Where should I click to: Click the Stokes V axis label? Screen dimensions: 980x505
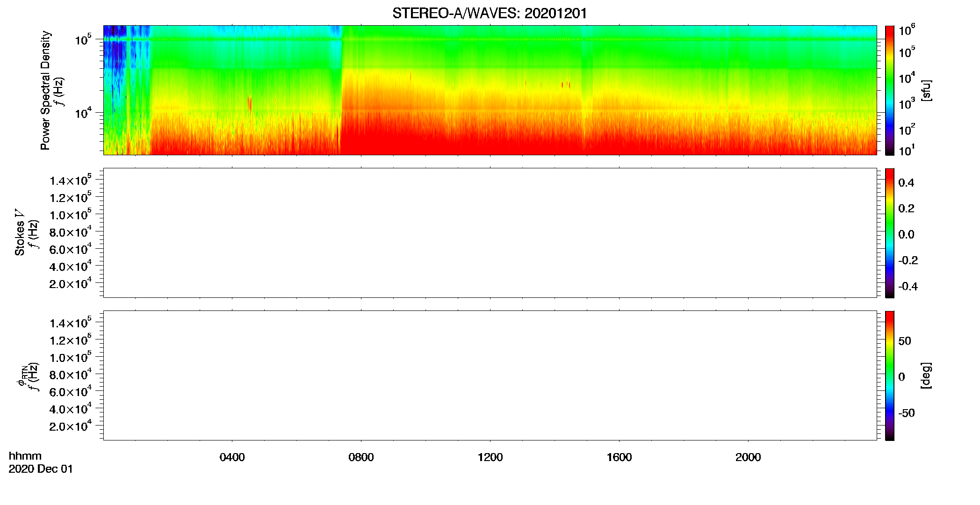pyautogui.click(x=20, y=232)
